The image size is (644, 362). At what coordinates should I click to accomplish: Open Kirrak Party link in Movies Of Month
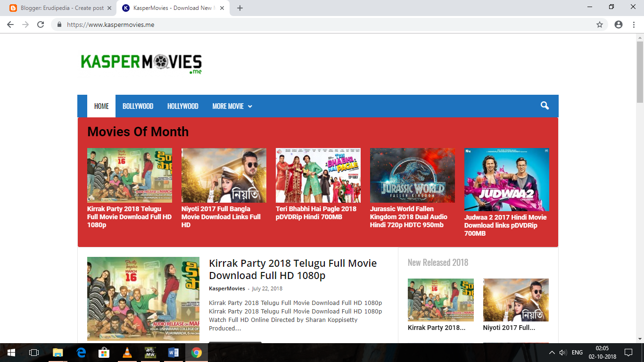129,217
